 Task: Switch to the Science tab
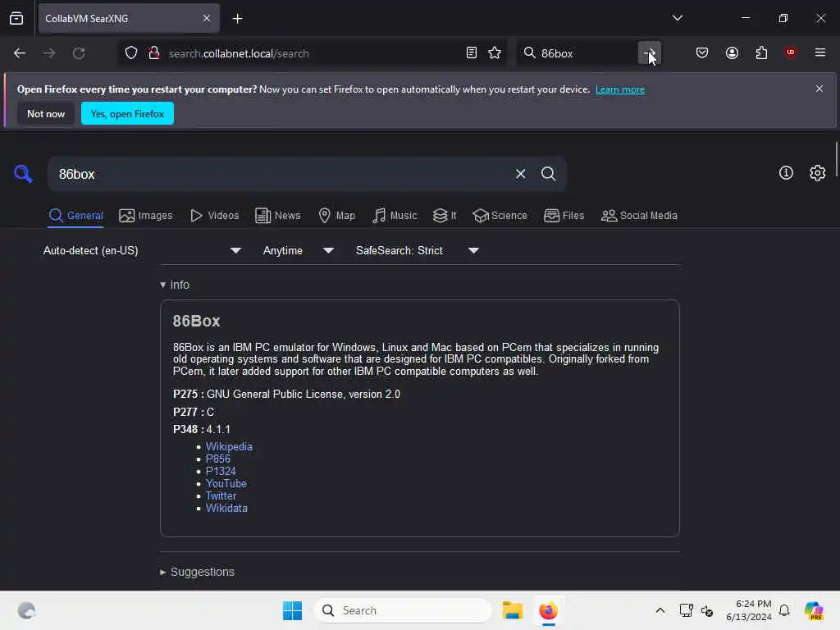point(500,216)
